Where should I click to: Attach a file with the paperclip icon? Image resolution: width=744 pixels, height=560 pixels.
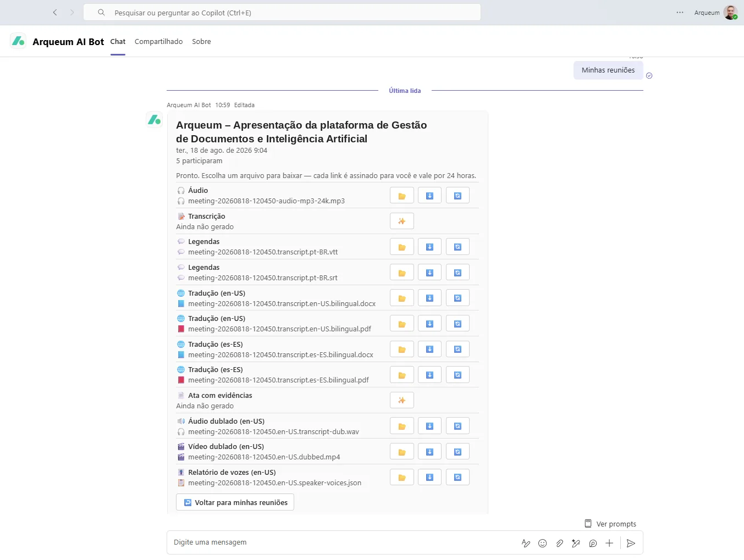pyautogui.click(x=559, y=543)
